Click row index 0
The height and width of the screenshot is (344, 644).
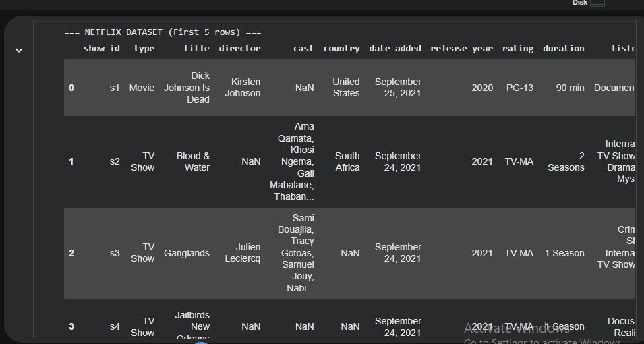[x=71, y=88]
